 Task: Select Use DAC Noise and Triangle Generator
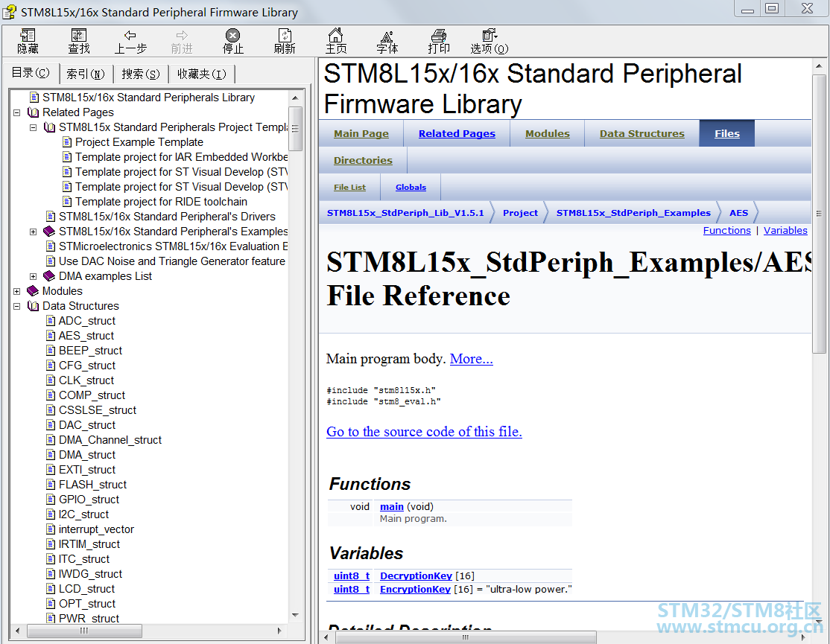pyautogui.click(x=171, y=261)
